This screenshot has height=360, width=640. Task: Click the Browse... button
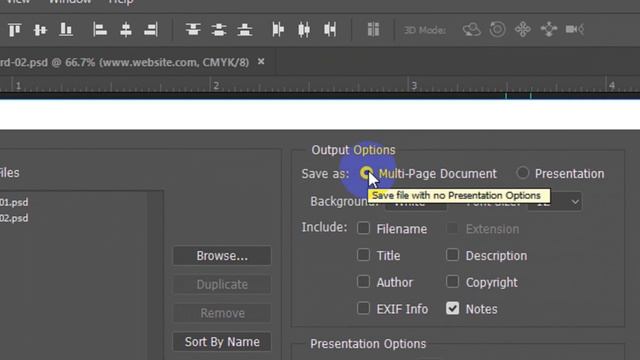[x=222, y=256]
